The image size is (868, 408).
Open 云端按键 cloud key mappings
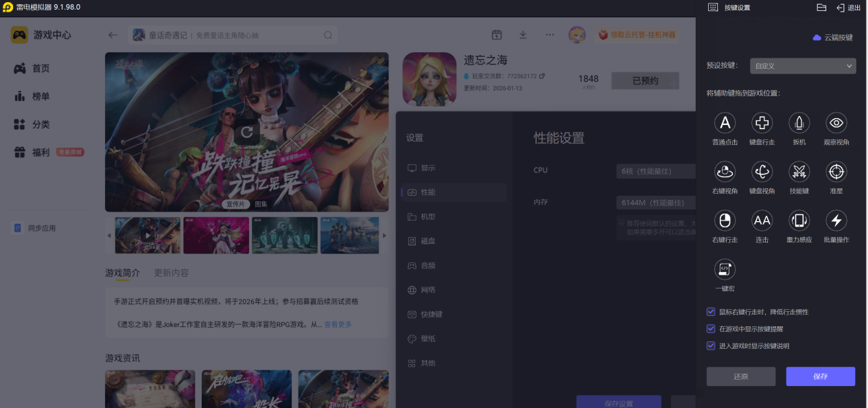click(833, 38)
